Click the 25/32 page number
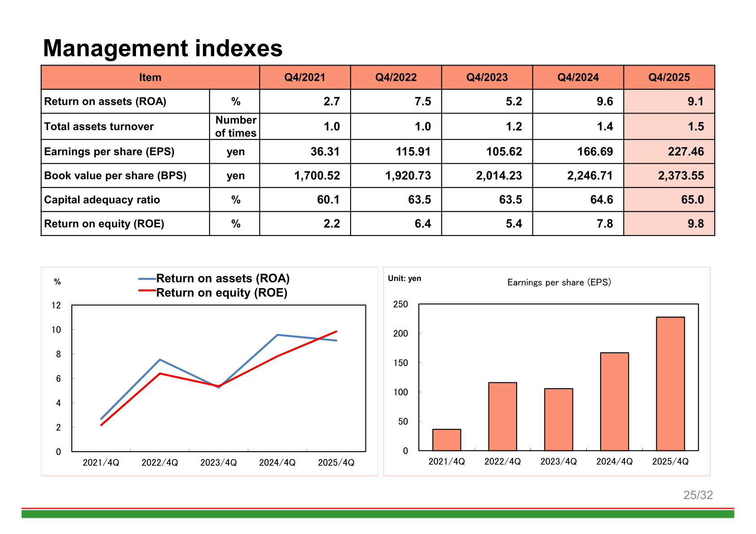Image resolution: width=756 pixels, height=534 pixels. tap(698, 495)
